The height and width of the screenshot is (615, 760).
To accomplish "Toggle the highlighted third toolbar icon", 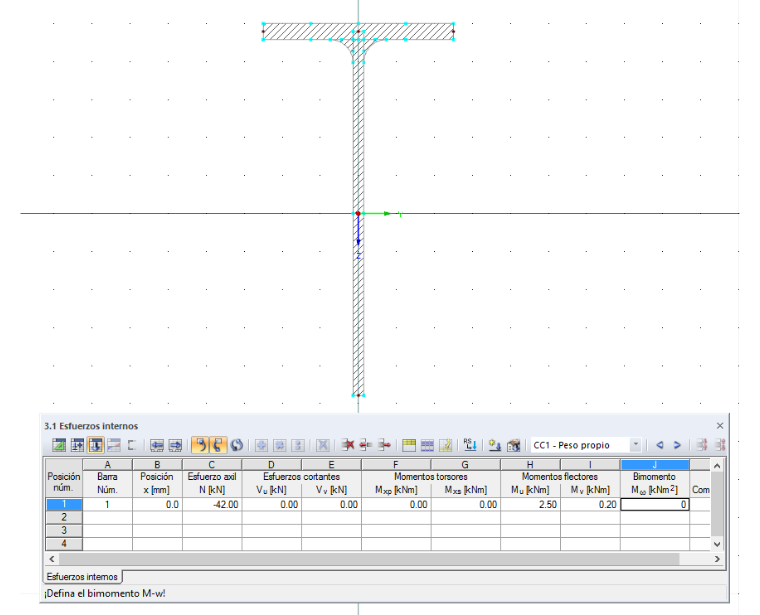I will pyautogui.click(x=95, y=445).
